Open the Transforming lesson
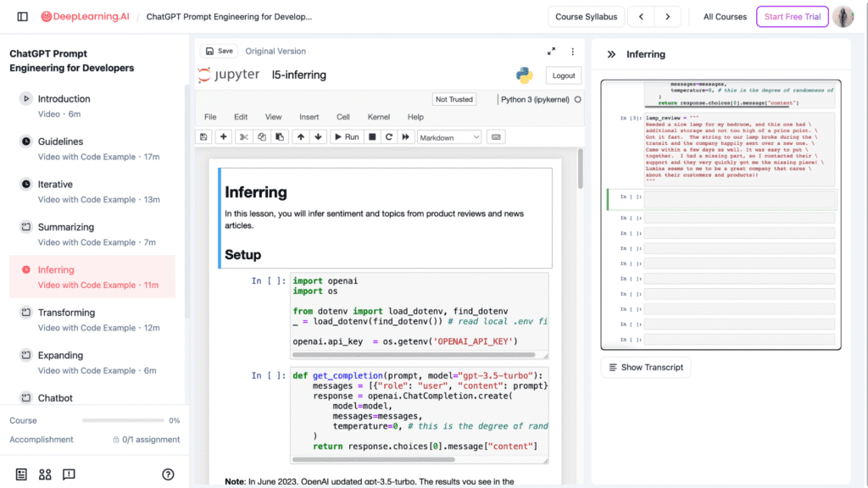Viewport: 868px width, 488px height. click(92, 319)
